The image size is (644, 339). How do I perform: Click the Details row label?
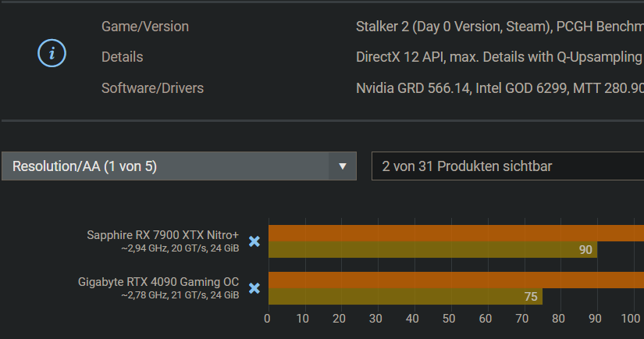123,57
